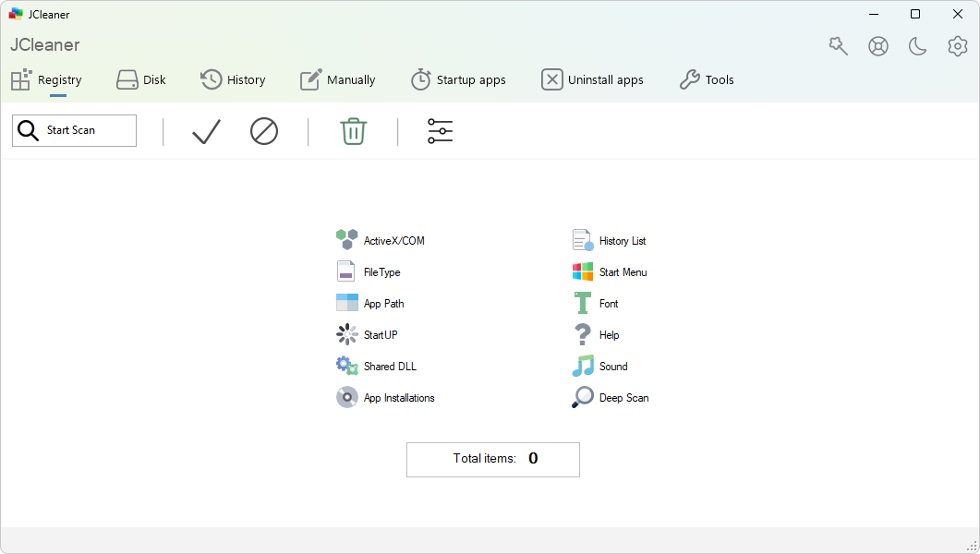Select all items with the checkmark icon

[x=206, y=131]
